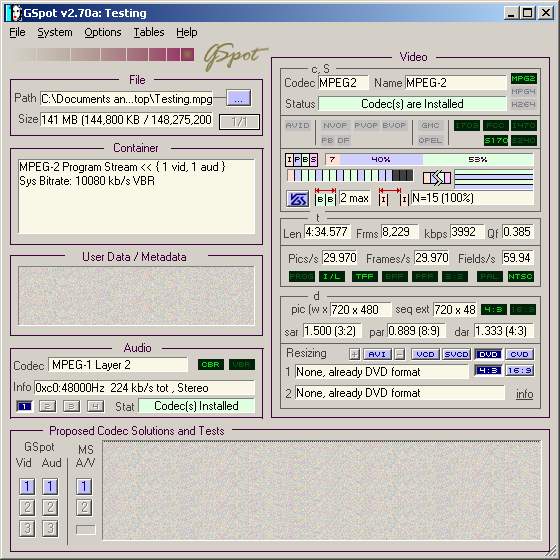Click the NTSC standard indicator
This screenshot has width=560, height=560.
coord(520,276)
